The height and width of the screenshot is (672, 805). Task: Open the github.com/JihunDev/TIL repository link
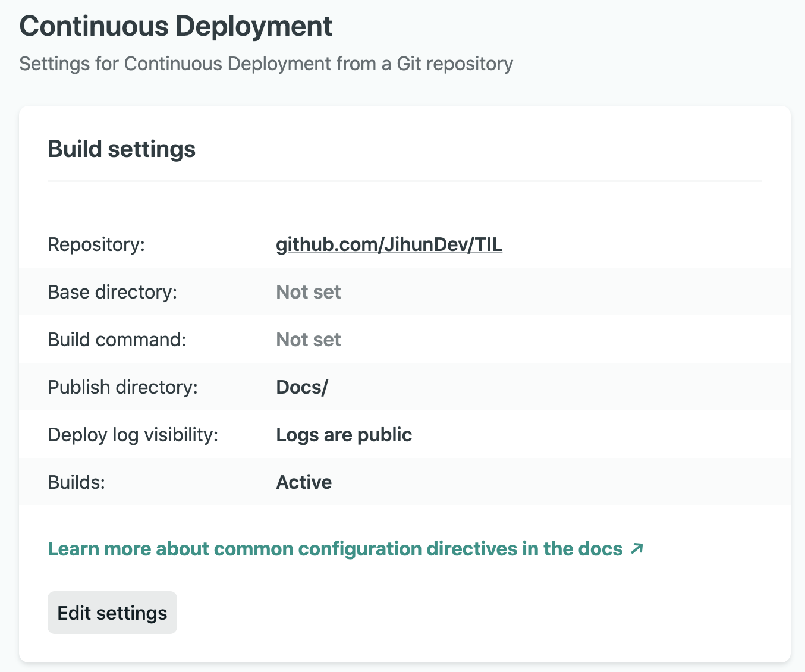point(389,244)
